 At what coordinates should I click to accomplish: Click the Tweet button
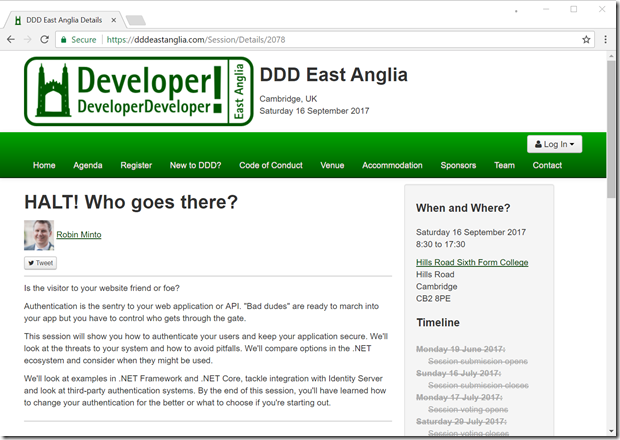click(x=40, y=263)
